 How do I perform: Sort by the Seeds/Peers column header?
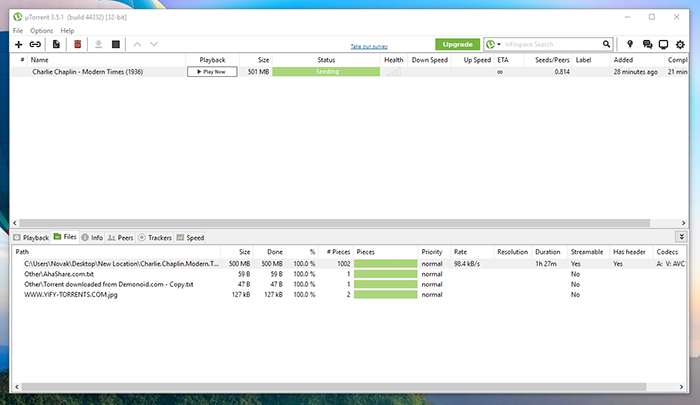pos(548,60)
